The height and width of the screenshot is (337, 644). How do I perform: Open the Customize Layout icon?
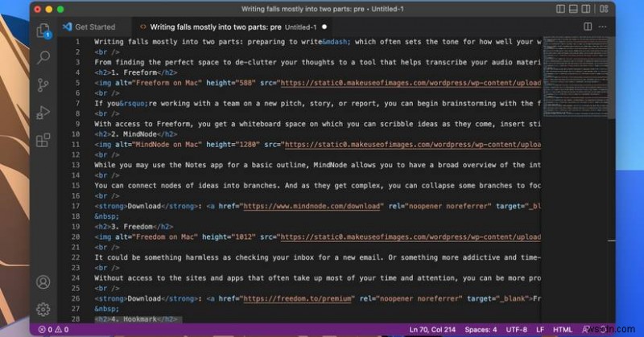pyautogui.click(x=604, y=9)
